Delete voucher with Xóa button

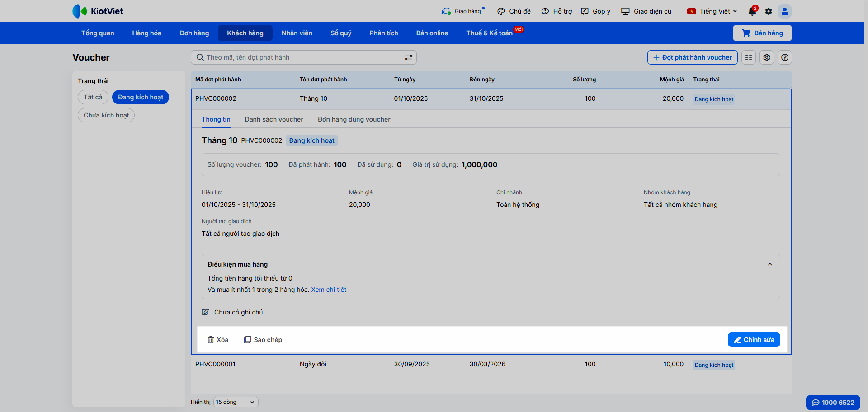point(218,340)
